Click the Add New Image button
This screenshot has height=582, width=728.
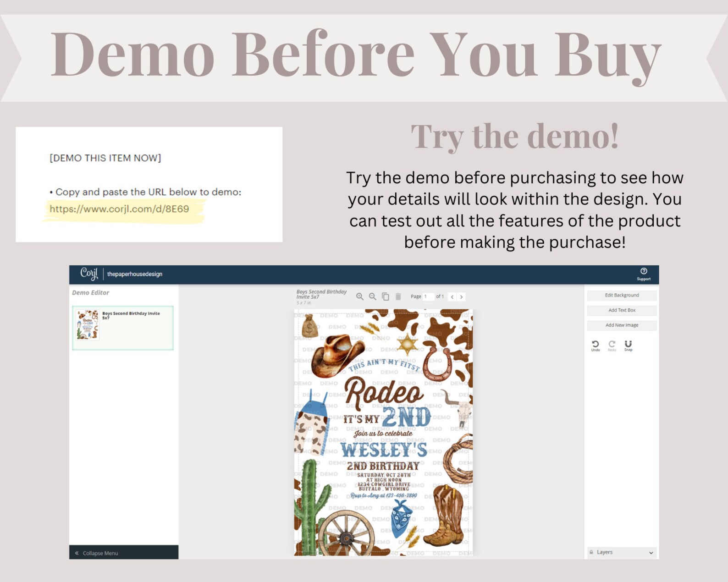point(622,325)
